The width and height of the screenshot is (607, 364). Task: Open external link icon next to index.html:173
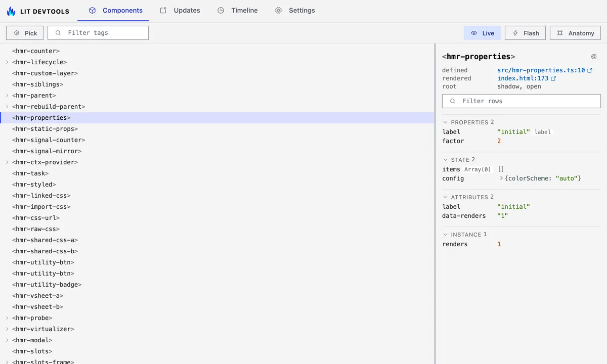553,78
